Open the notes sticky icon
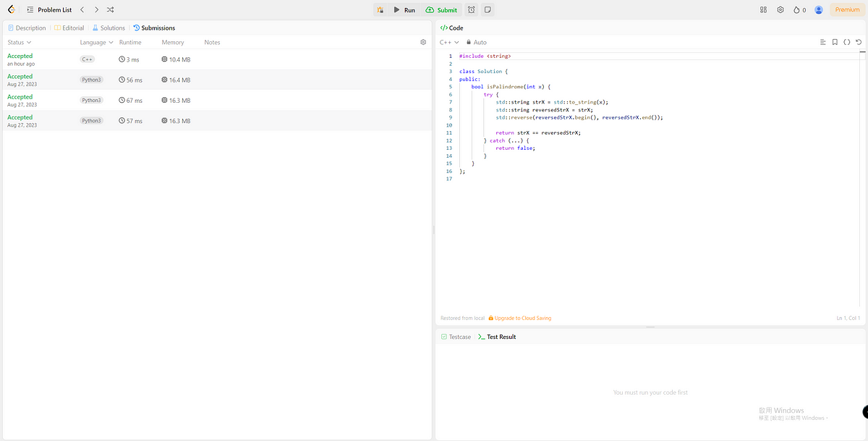Image resolution: width=868 pixels, height=441 pixels. click(x=488, y=10)
